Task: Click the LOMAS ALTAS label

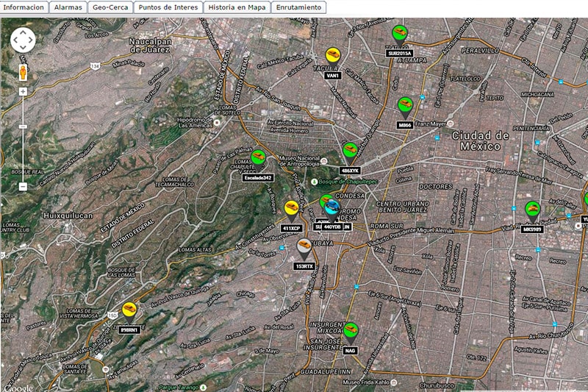Action: tap(195, 250)
